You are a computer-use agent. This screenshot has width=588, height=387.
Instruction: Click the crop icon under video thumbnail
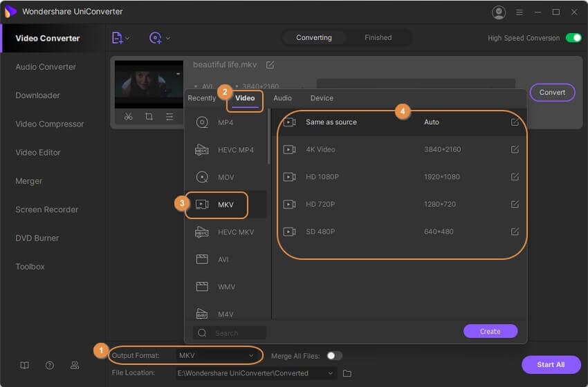149,117
